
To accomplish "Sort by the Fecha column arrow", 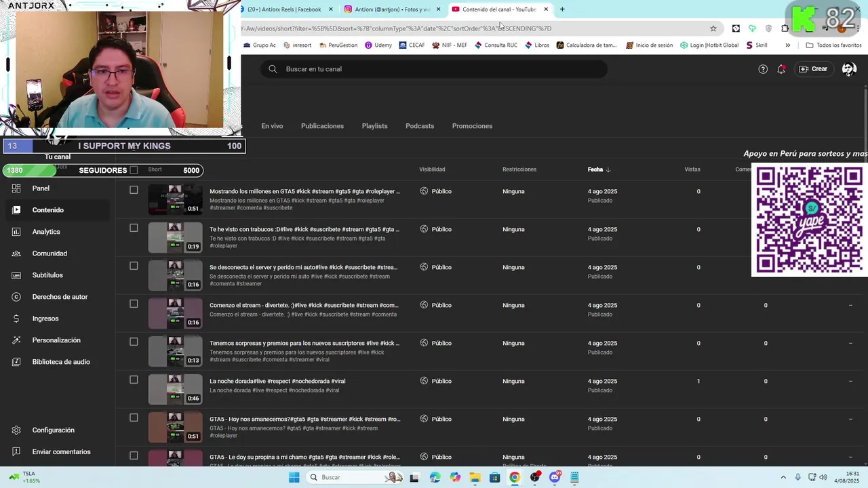I will pyautogui.click(x=608, y=169).
